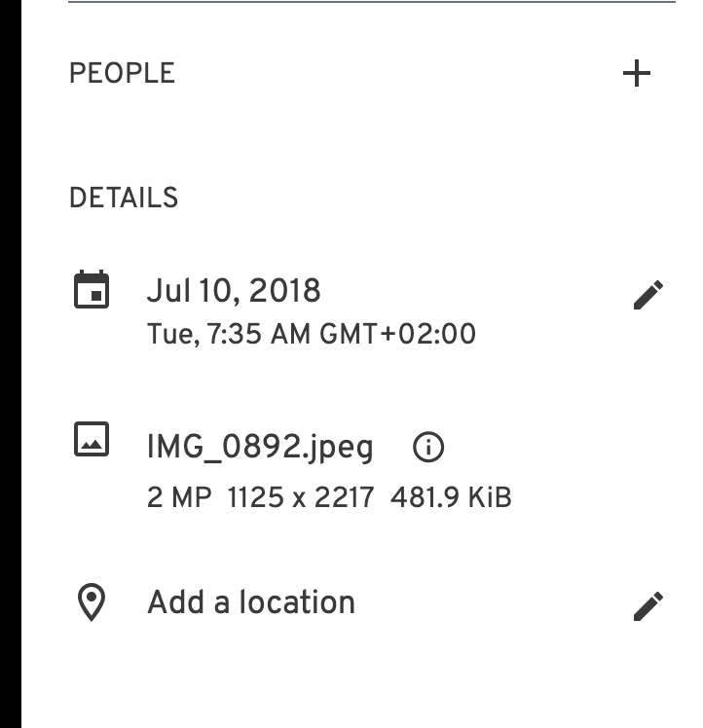Image resolution: width=703 pixels, height=728 pixels.
Task: Click the image file icon
Action: 92,439
